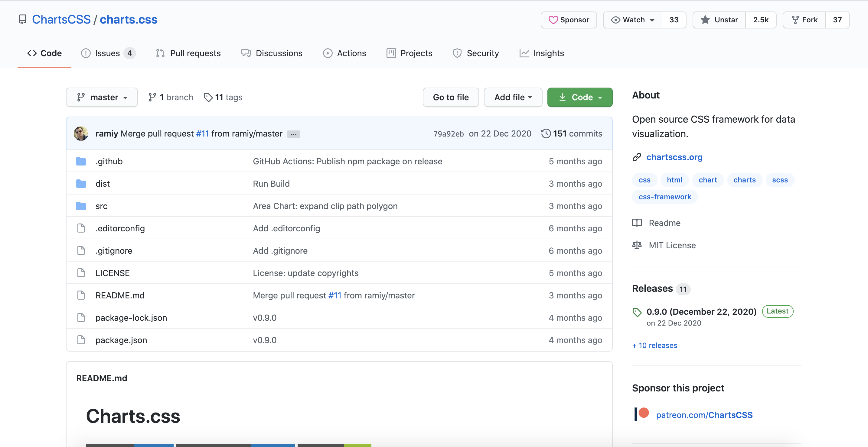Open the Add file dropdown
The image size is (868, 447).
(x=513, y=97)
